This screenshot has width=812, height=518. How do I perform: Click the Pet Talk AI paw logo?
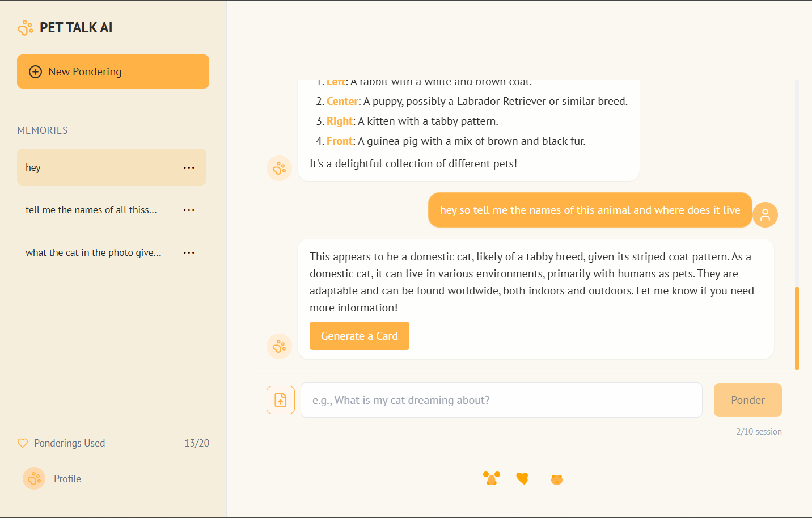click(26, 27)
